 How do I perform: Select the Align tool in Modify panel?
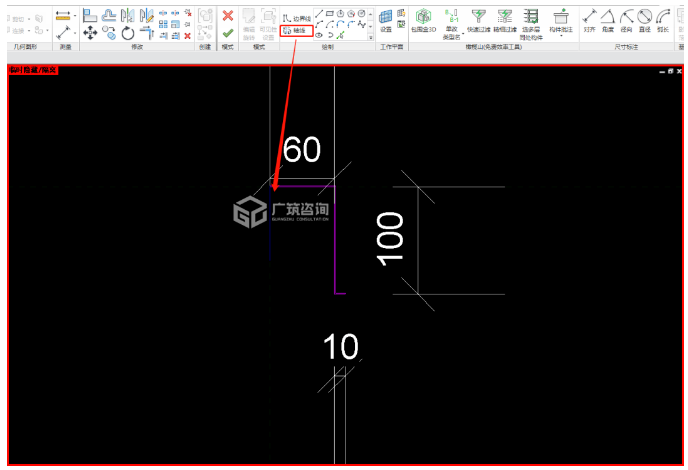(90, 15)
